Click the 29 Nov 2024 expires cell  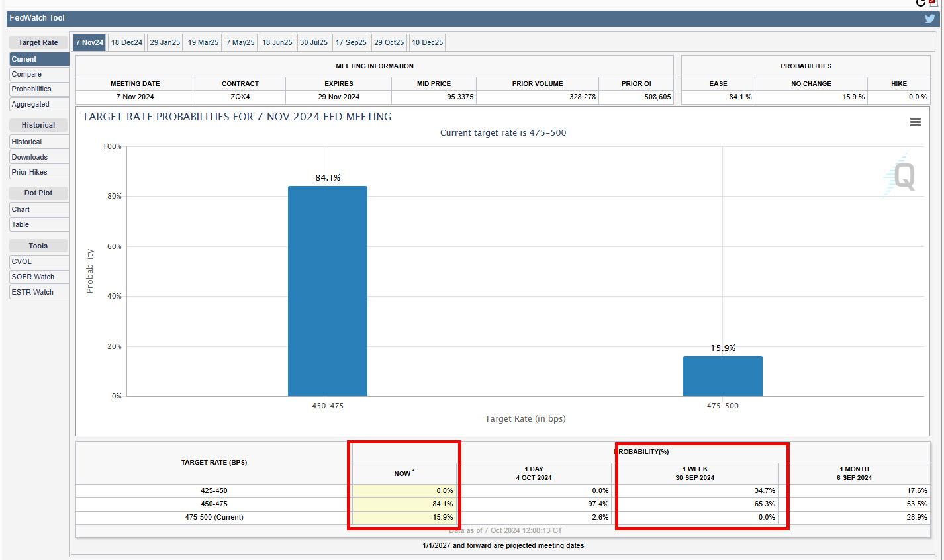(x=339, y=97)
